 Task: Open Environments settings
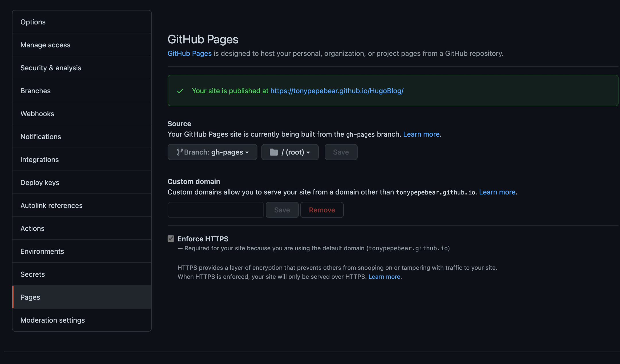[82, 251]
